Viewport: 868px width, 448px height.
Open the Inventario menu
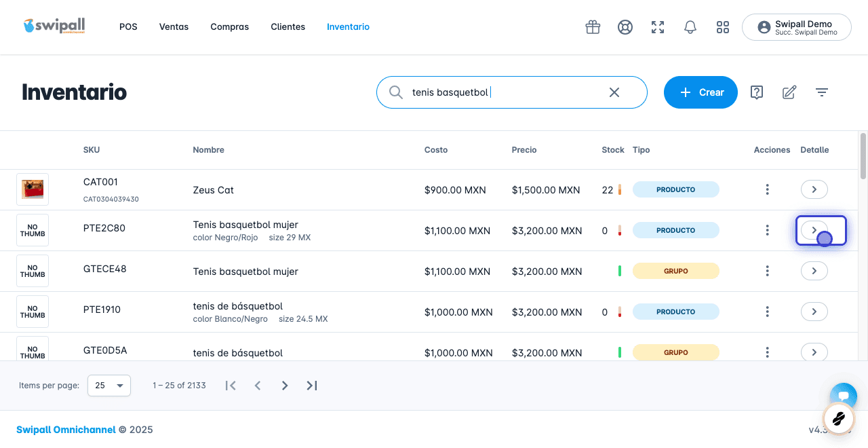[348, 27]
